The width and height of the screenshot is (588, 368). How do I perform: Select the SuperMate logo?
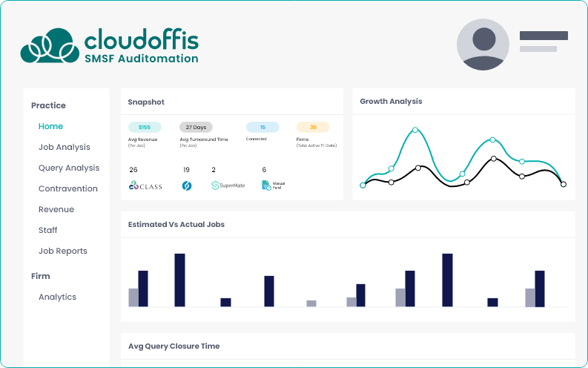[x=228, y=185]
